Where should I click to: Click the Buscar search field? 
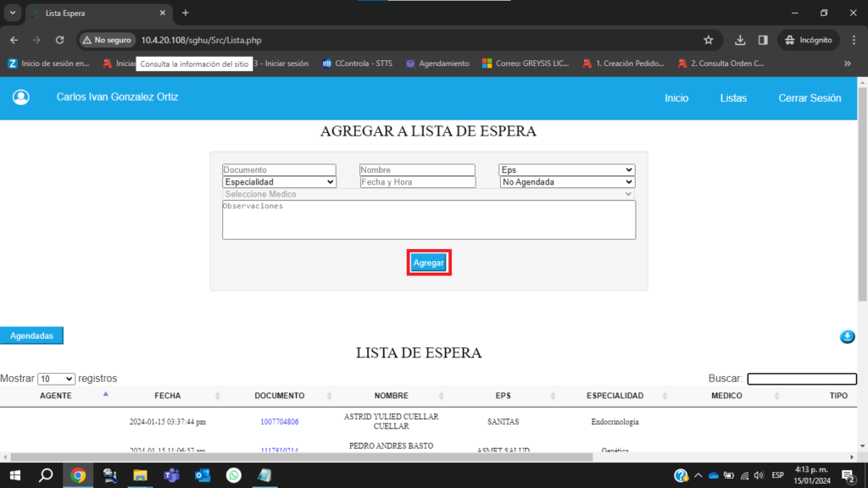(x=801, y=379)
